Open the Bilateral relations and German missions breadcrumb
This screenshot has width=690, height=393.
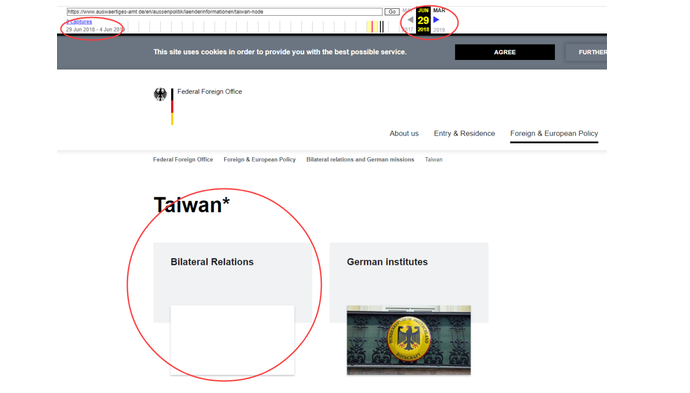pyautogui.click(x=360, y=160)
